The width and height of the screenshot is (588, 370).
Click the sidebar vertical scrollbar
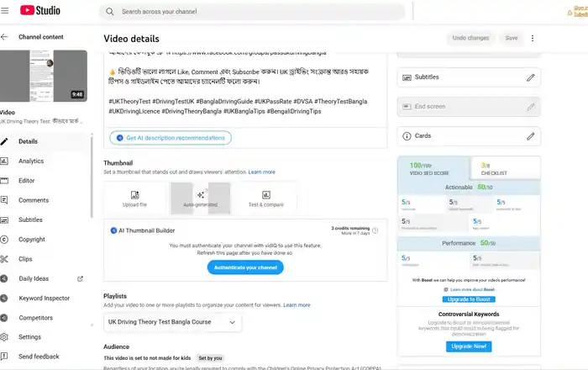(92, 176)
